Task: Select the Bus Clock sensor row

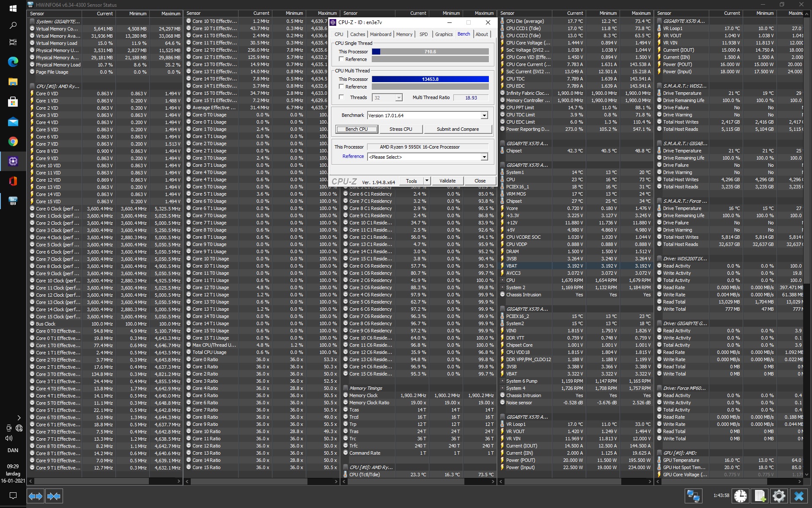Action: tap(105, 324)
